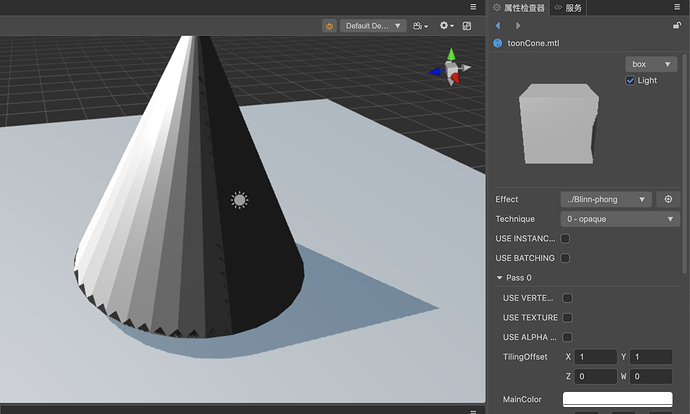
Task: Click the blue Z axis gizmo cone
Action: point(435,71)
